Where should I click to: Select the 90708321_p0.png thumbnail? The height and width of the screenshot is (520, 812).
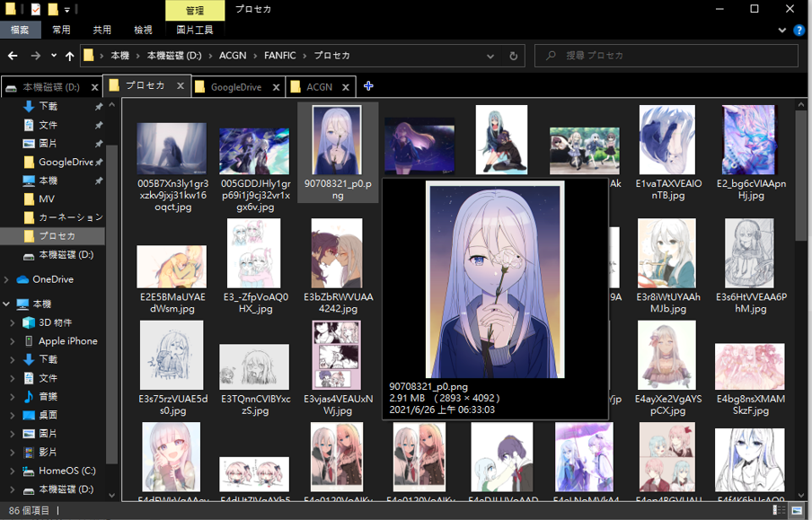click(x=338, y=153)
